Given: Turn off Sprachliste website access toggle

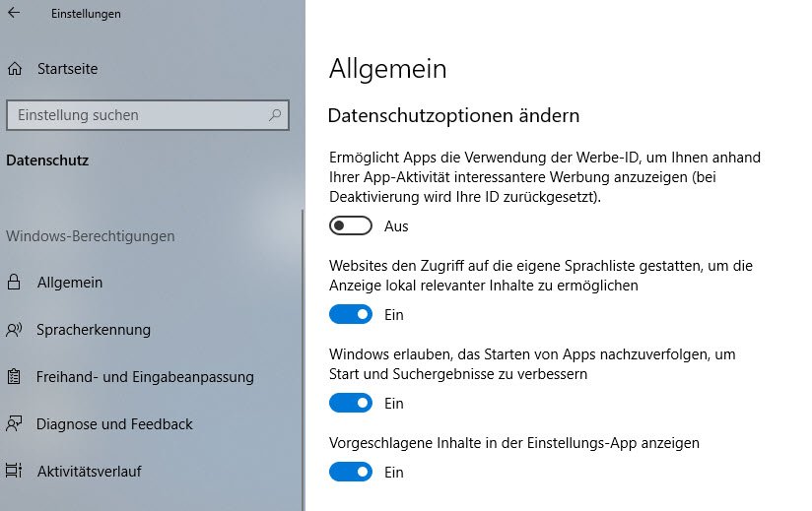Looking at the screenshot, I should pos(351,315).
